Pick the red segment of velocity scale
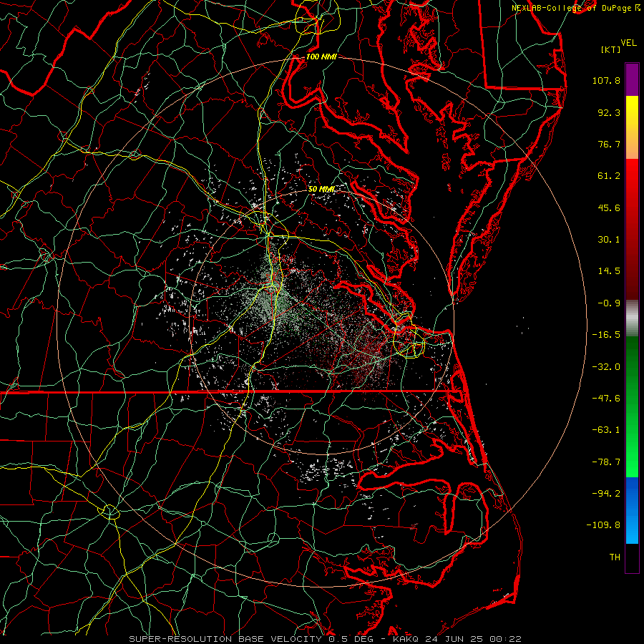 632,229
